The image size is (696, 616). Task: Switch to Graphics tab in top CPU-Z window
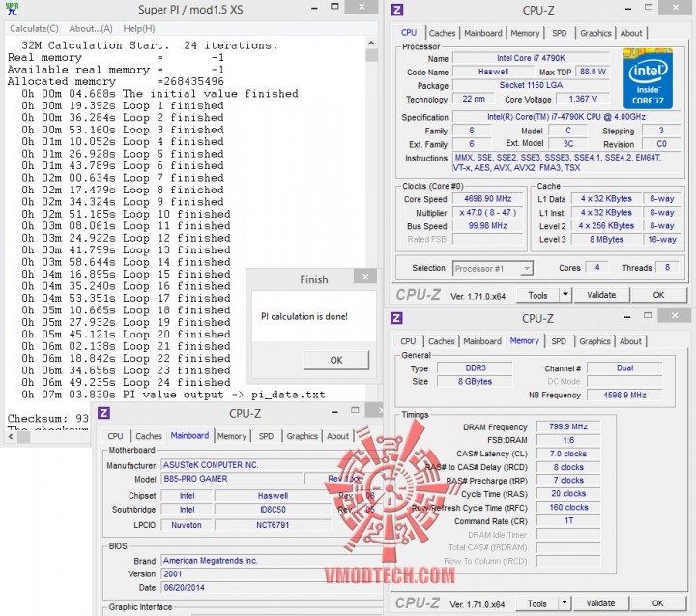pos(595,33)
